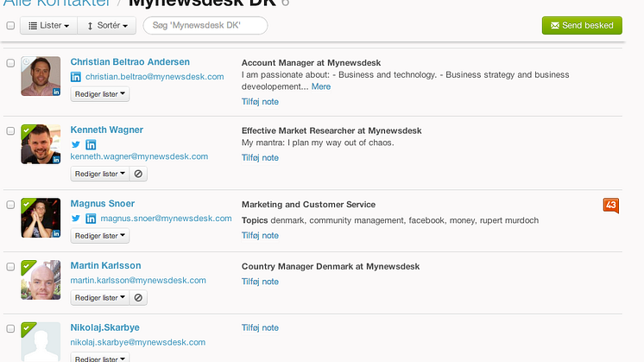644x362 pixels.
Task: Click the text 'Account Manager at Mynewsdesk'
Action: pos(311,63)
